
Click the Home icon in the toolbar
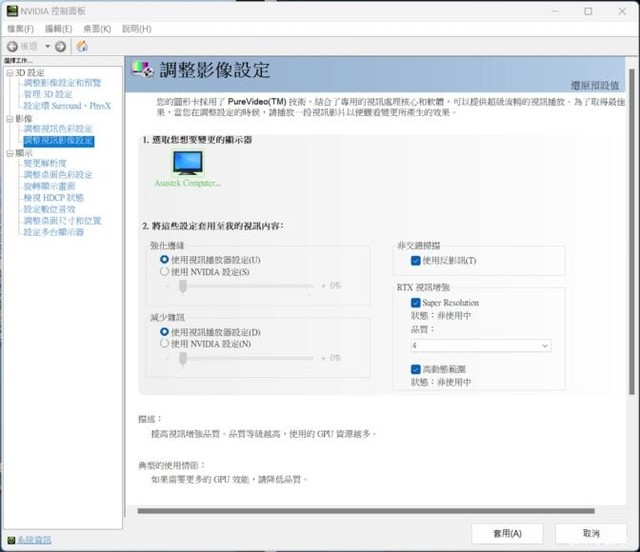coord(81,46)
